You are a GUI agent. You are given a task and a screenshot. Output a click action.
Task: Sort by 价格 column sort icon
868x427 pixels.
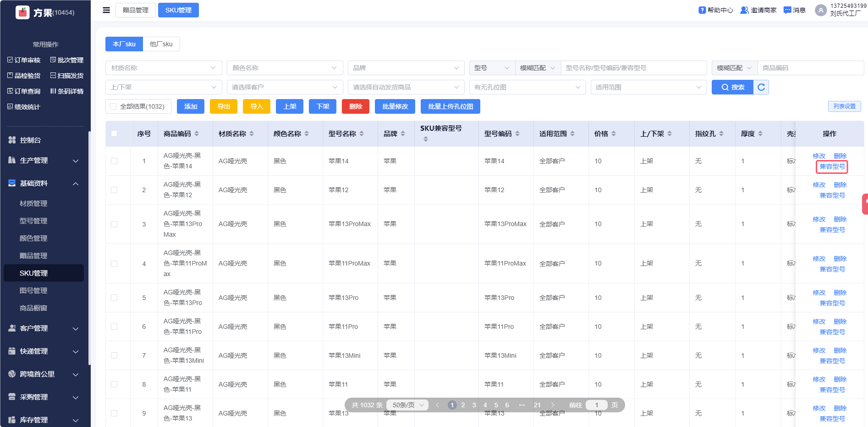pyautogui.click(x=614, y=134)
